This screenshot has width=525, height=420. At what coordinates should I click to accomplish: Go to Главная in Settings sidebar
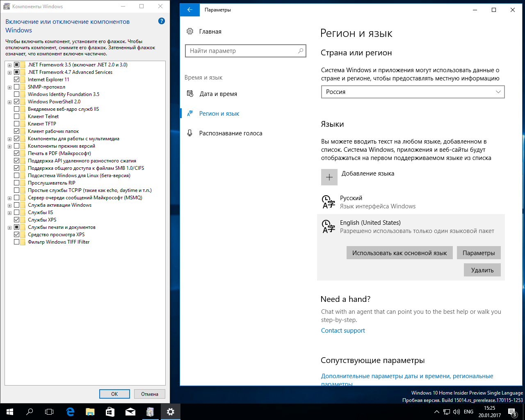coord(210,32)
